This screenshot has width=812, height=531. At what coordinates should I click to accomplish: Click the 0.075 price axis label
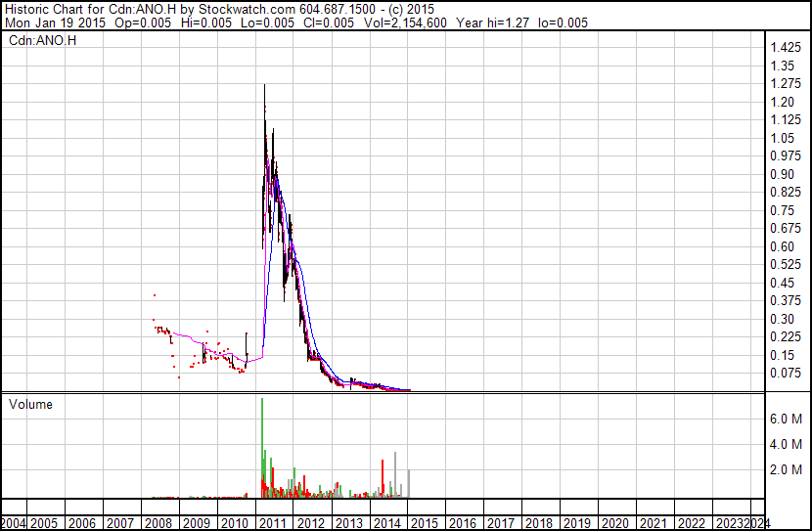786,374
